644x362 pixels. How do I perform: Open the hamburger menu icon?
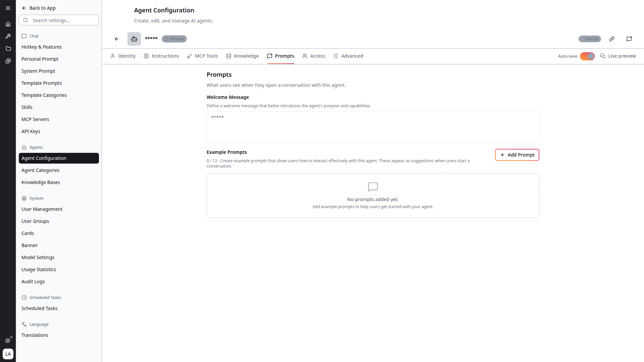pyautogui.click(x=8, y=8)
